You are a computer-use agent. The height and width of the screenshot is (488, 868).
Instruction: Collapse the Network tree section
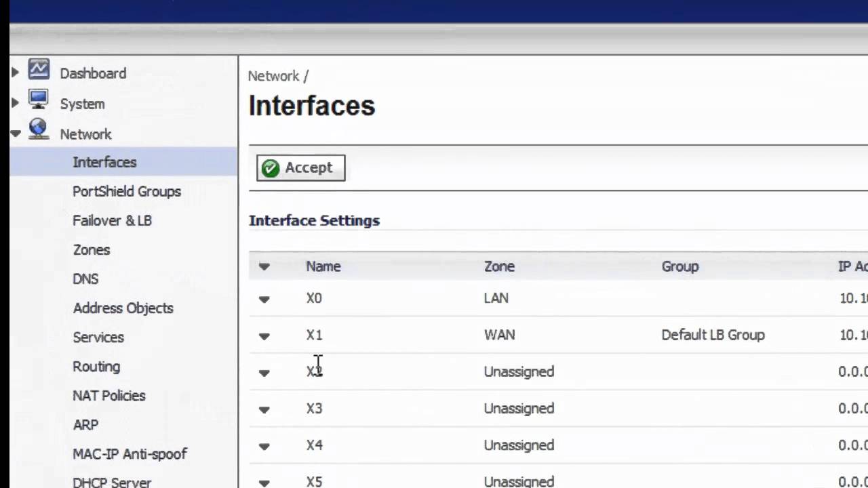point(15,134)
